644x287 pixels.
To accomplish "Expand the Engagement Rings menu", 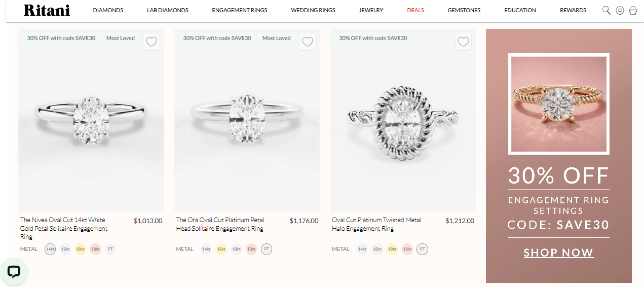I will coord(239,10).
